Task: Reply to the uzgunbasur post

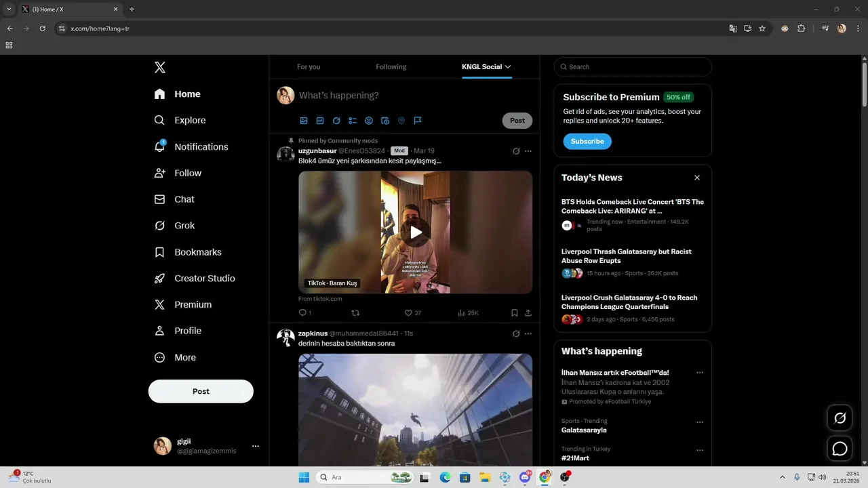Action: pyautogui.click(x=304, y=313)
